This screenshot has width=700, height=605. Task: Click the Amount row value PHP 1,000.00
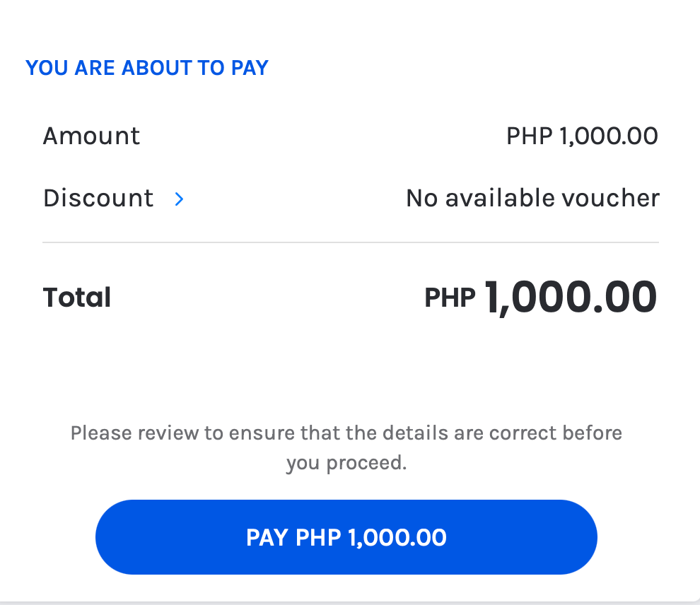point(582,136)
